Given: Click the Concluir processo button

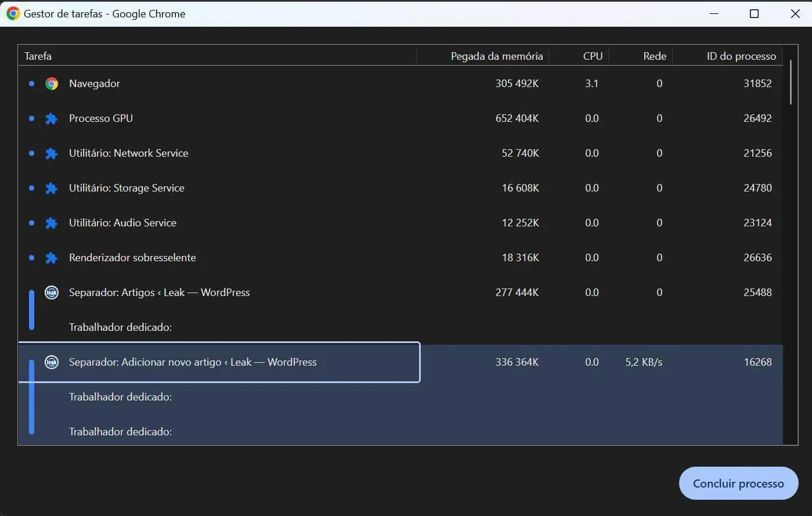Looking at the screenshot, I should pos(738,483).
